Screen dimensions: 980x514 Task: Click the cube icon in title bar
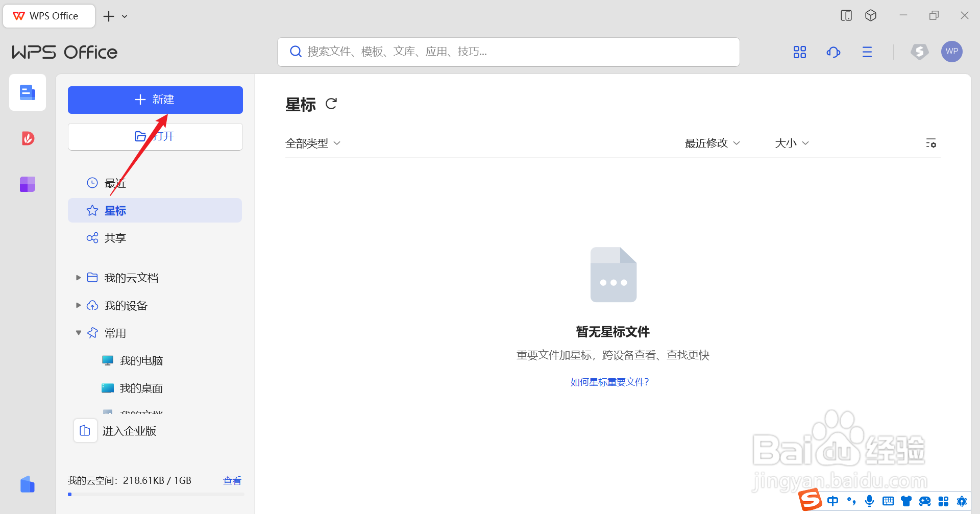(x=871, y=15)
